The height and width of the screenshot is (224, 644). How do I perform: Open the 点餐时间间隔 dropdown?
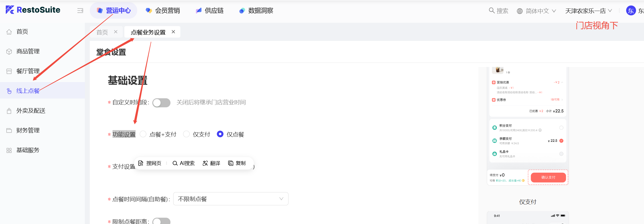pyautogui.click(x=231, y=199)
